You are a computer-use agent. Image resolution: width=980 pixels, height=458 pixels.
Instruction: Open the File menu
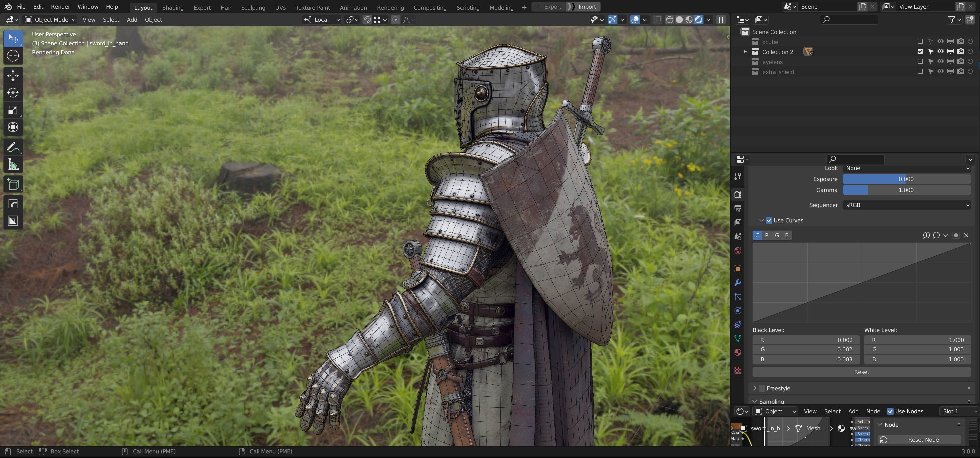tap(21, 7)
